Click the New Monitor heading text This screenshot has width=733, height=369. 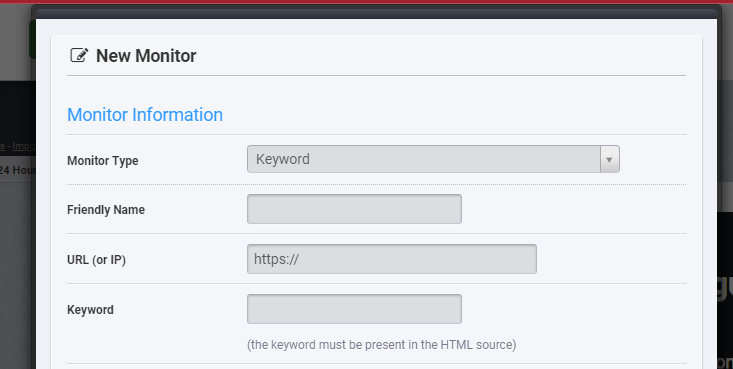pos(146,56)
